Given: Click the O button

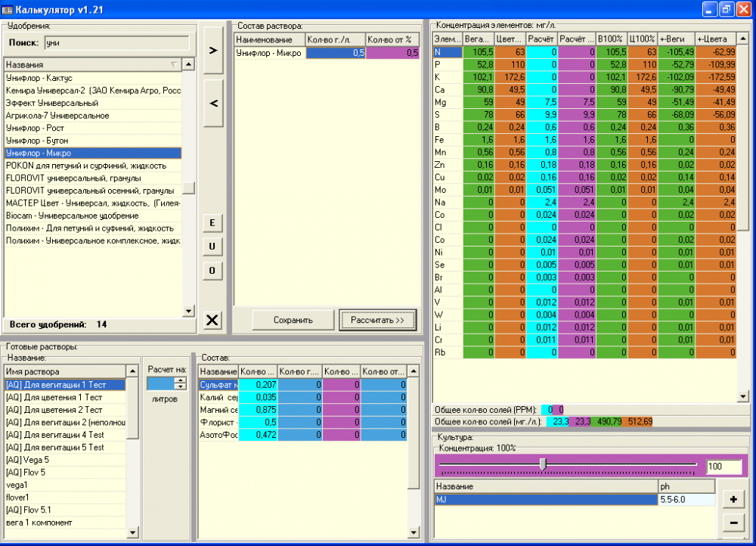Looking at the screenshot, I should pyautogui.click(x=212, y=271).
